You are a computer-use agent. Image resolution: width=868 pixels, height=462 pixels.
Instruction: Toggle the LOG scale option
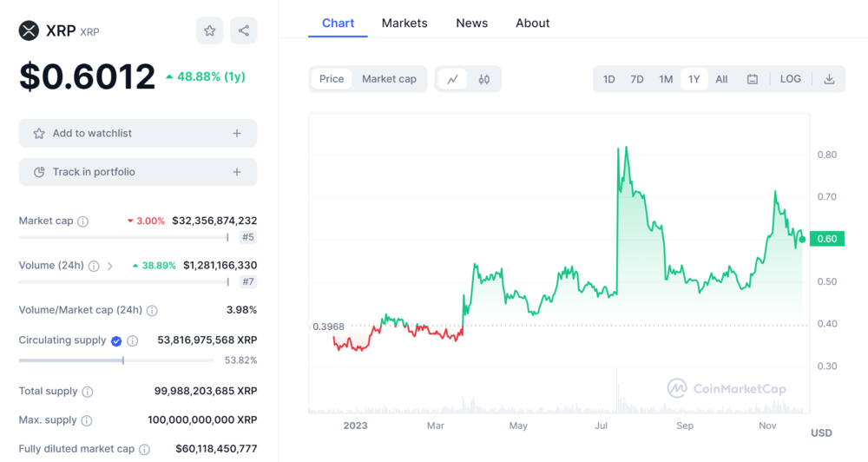point(790,79)
